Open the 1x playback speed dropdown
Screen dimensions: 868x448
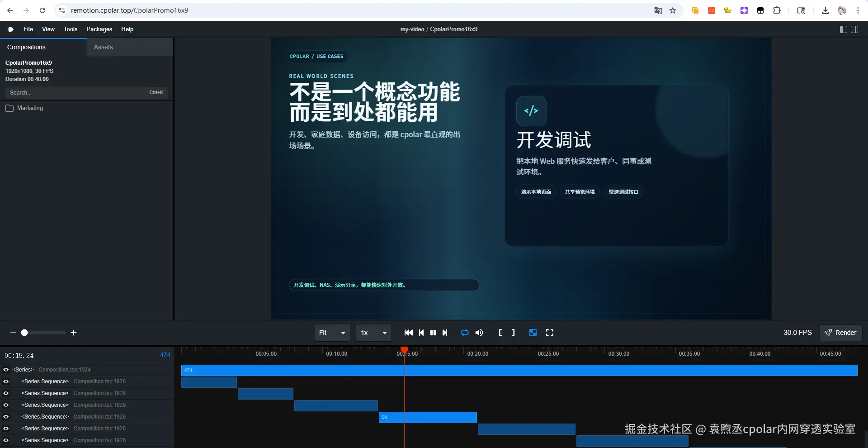pyautogui.click(x=374, y=333)
